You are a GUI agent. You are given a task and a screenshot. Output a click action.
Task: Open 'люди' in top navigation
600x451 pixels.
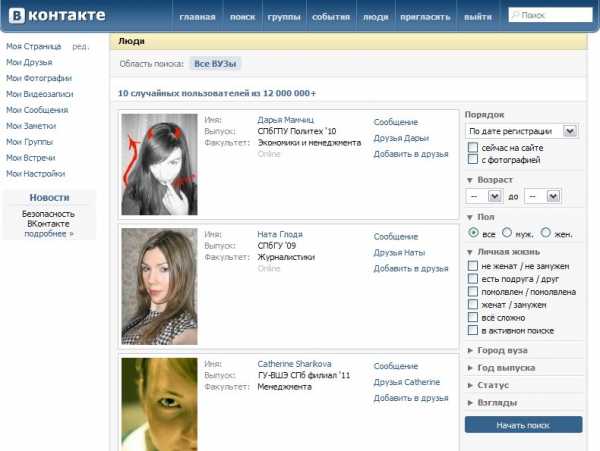(375, 17)
